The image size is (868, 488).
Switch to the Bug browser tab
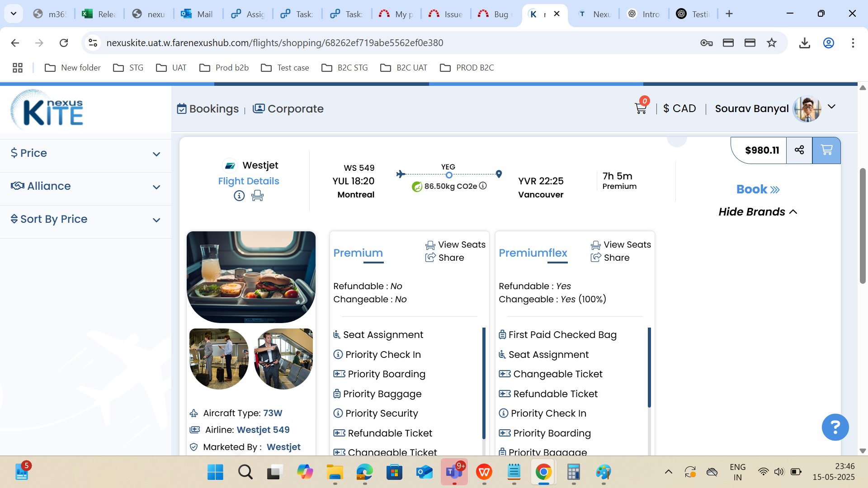point(495,14)
